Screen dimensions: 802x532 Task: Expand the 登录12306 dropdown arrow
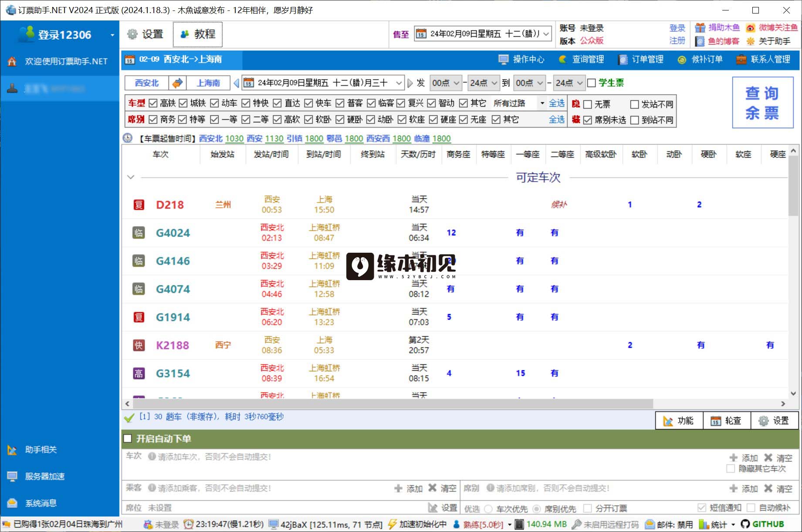click(112, 35)
